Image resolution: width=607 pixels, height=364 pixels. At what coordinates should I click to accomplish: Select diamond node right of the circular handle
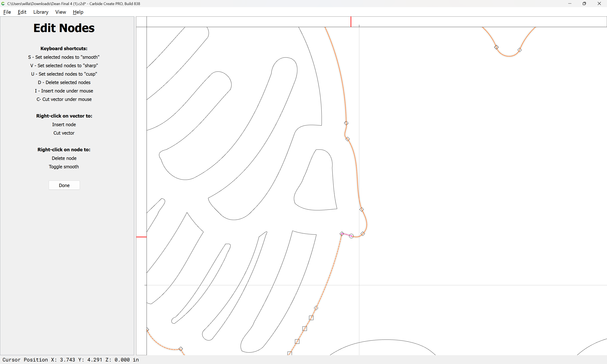click(363, 234)
